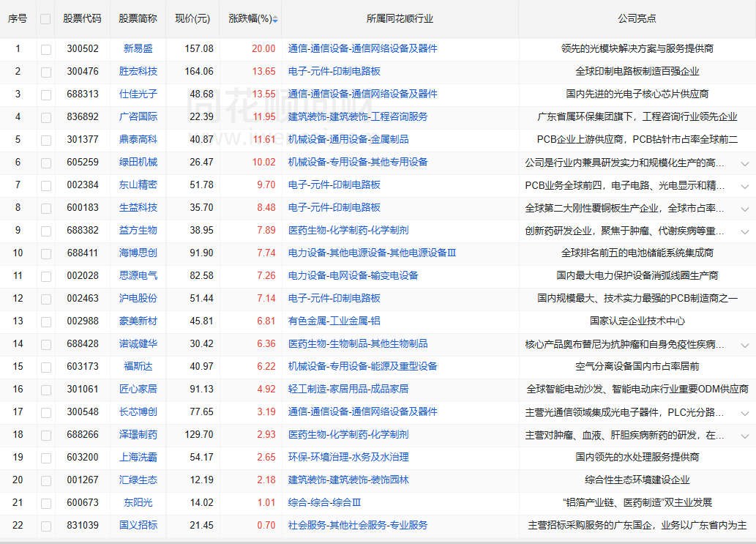Image resolution: width=756 pixels, height=544 pixels.
Task: Click the highlight text 全球印制电路板制造百强企业
Action: coord(637,71)
